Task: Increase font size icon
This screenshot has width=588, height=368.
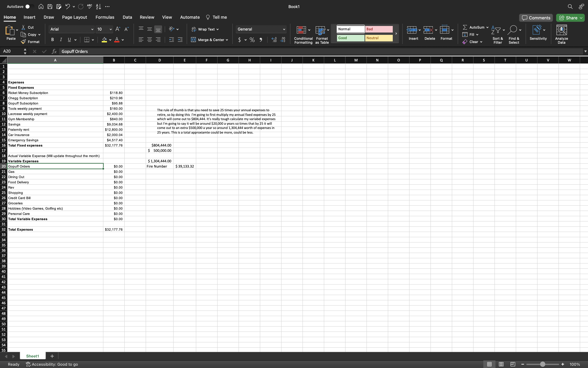Action: (118, 29)
